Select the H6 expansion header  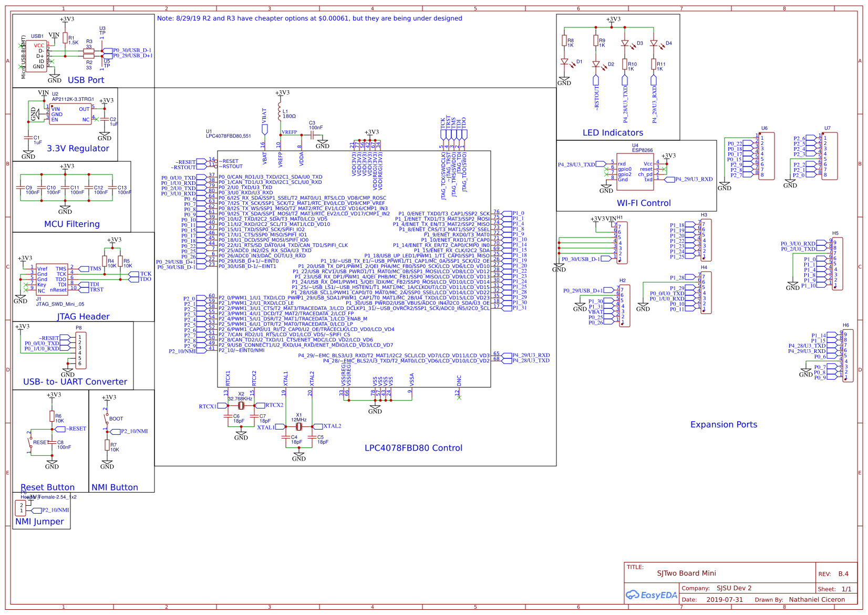pyautogui.click(x=848, y=356)
